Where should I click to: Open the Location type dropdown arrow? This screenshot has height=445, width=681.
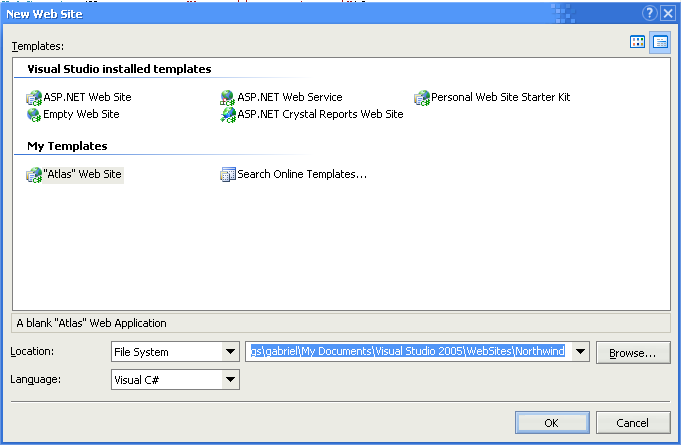[230, 352]
